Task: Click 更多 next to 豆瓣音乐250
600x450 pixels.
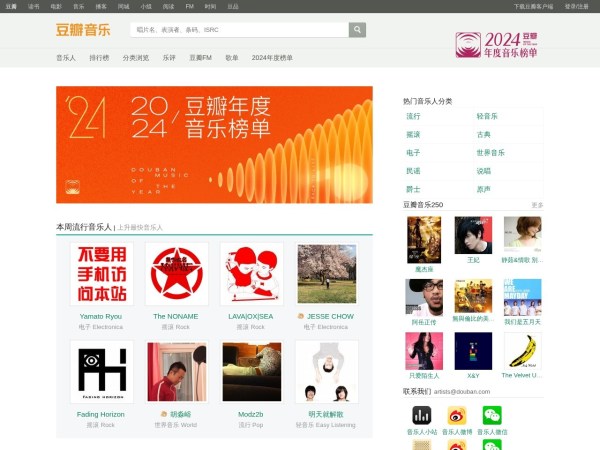Action: [x=537, y=205]
